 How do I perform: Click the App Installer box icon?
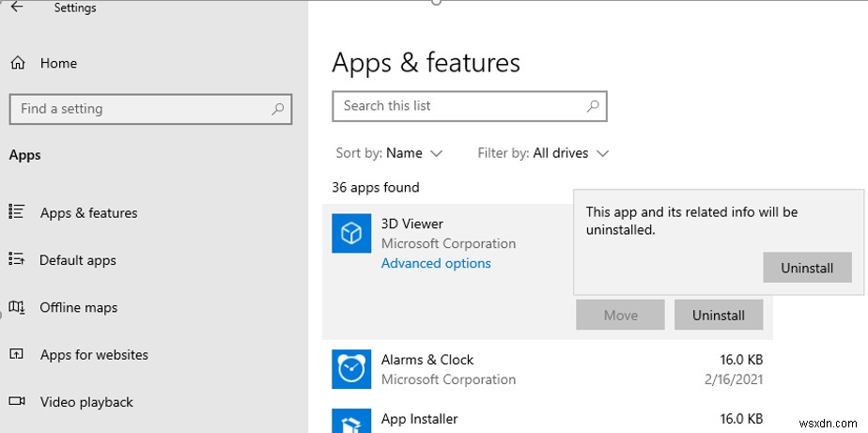pyautogui.click(x=351, y=421)
